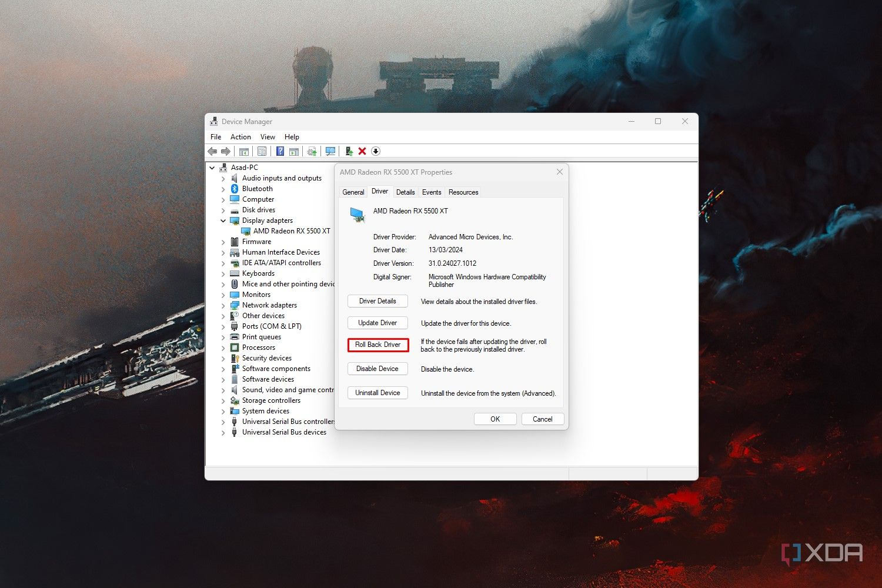This screenshot has height=588, width=882.
Task: Open the Properties toolbar icon
Action: (262, 151)
